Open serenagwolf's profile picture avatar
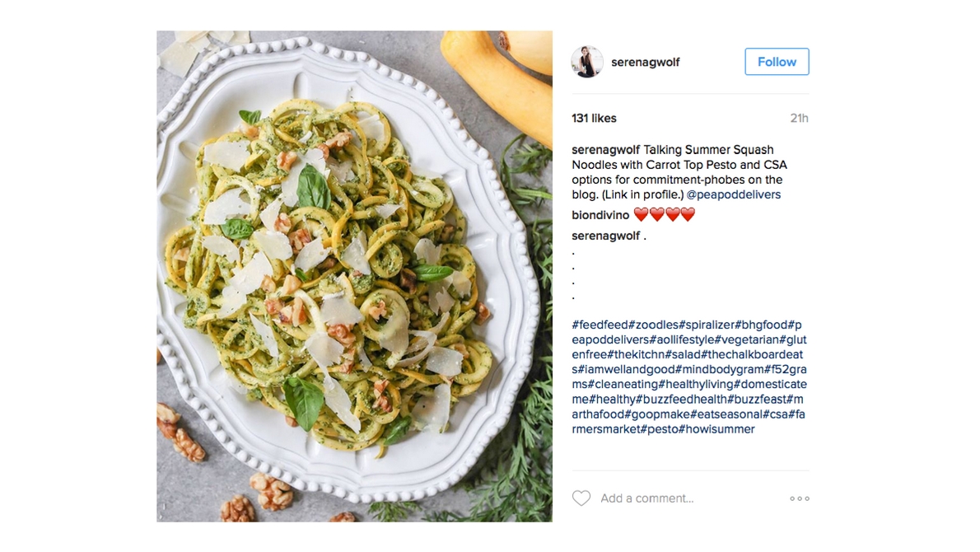 pos(587,62)
